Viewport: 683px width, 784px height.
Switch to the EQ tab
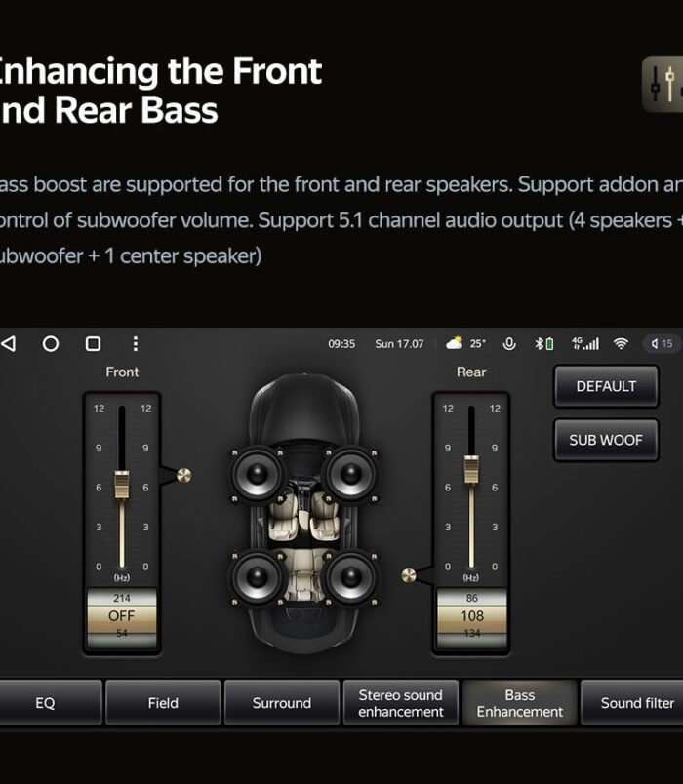coord(45,702)
